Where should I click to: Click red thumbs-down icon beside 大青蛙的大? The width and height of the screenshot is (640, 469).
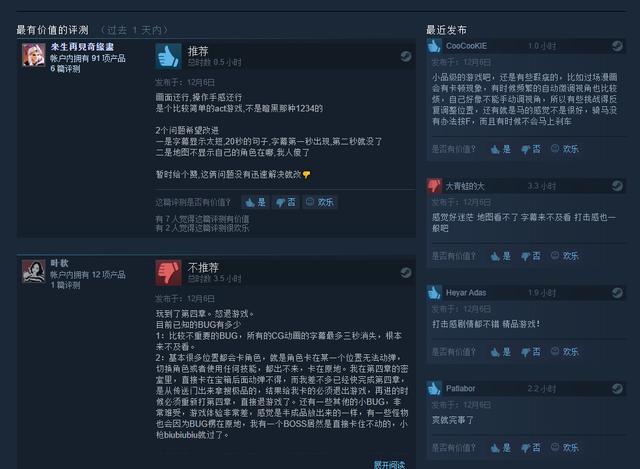pos(434,186)
